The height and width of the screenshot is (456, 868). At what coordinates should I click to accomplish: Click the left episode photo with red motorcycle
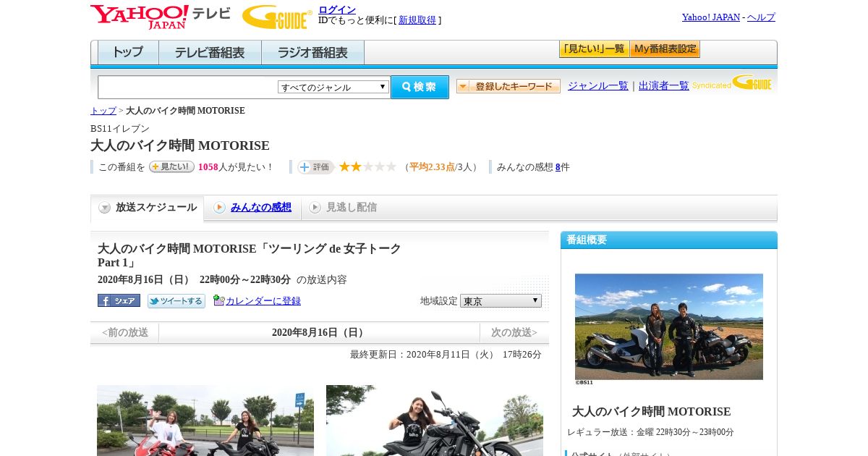coord(205,421)
